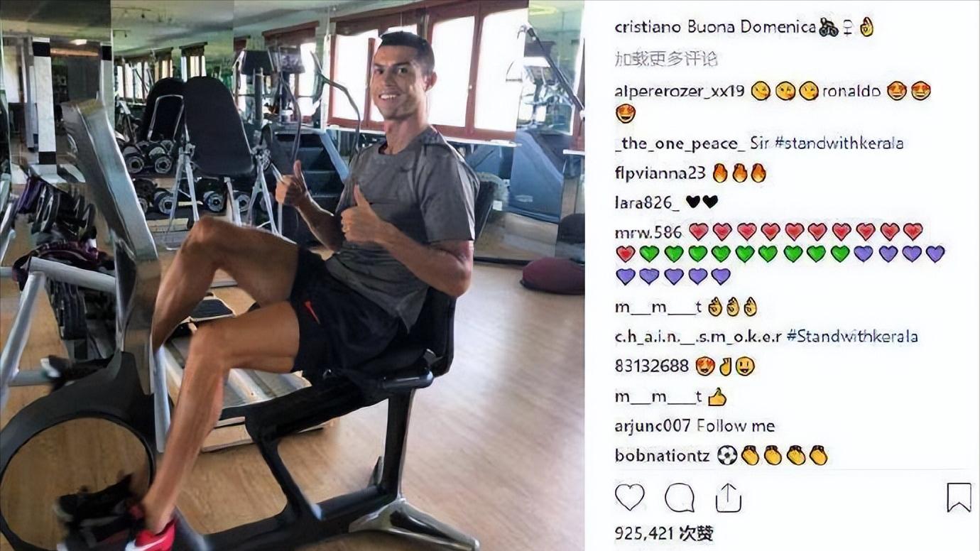Load more comments link
The height and width of the screenshot is (551, 980).
666,59
